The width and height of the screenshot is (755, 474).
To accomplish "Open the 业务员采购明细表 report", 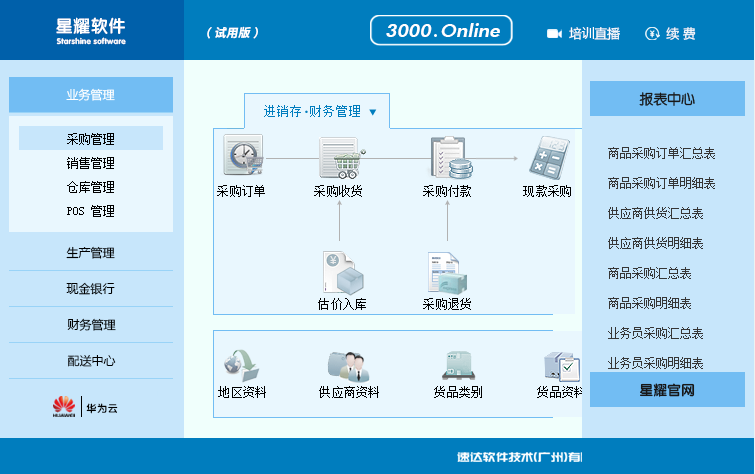I will tap(655, 363).
